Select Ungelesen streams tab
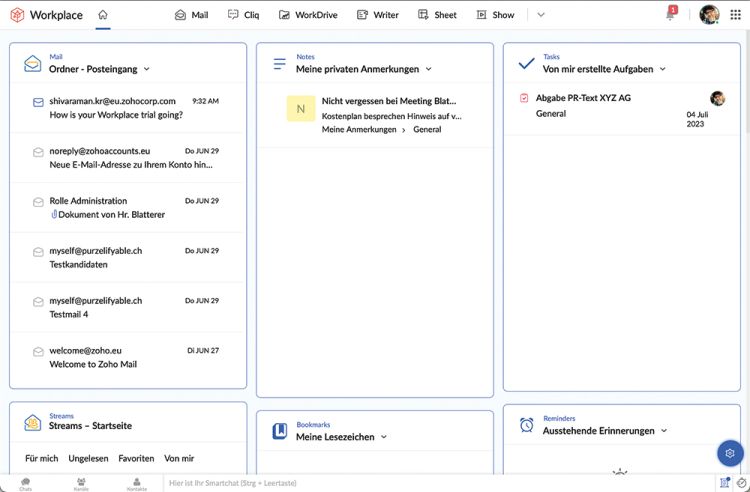The width and height of the screenshot is (750, 492). (88, 458)
